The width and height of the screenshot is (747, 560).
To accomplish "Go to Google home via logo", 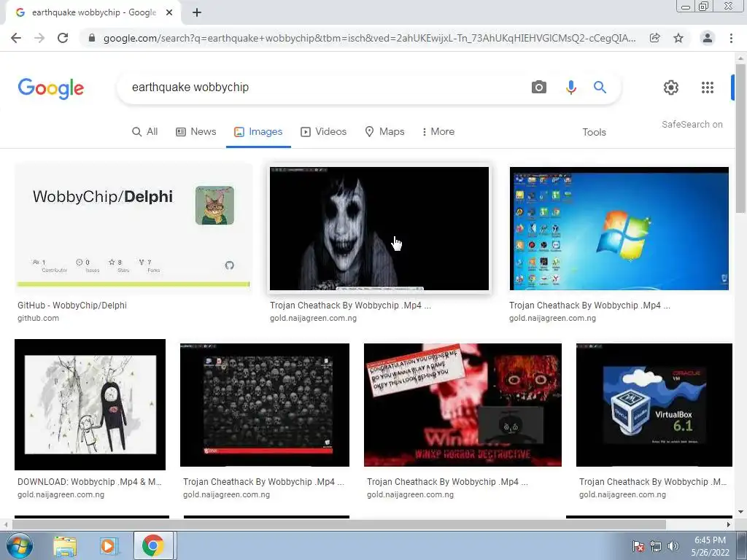I will (x=51, y=88).
